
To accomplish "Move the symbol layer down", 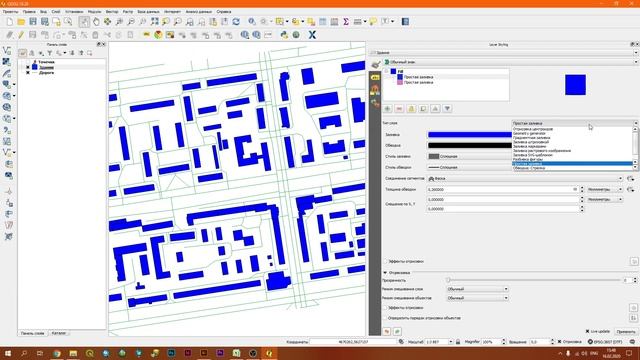I will pyautogui.click(x=447, y=109).
